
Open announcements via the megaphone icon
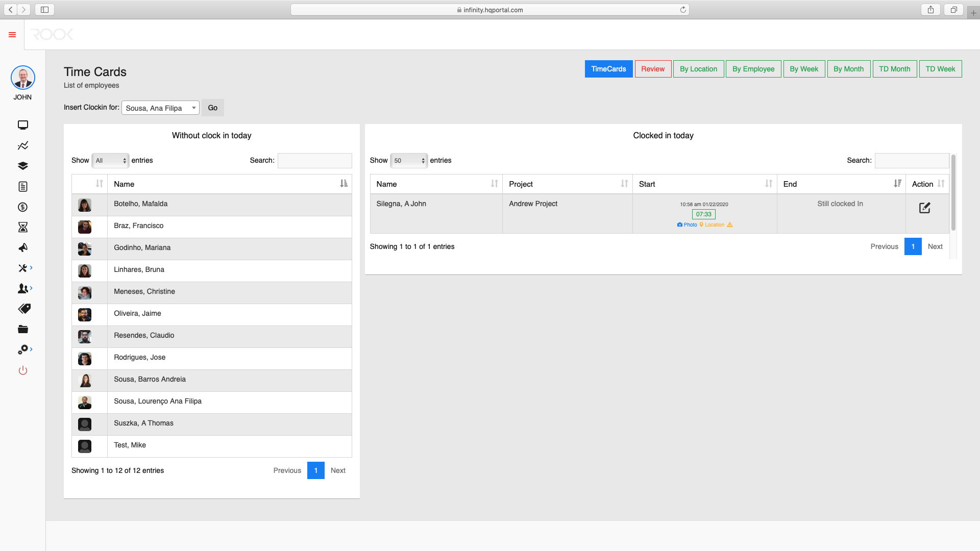[22, 247]
